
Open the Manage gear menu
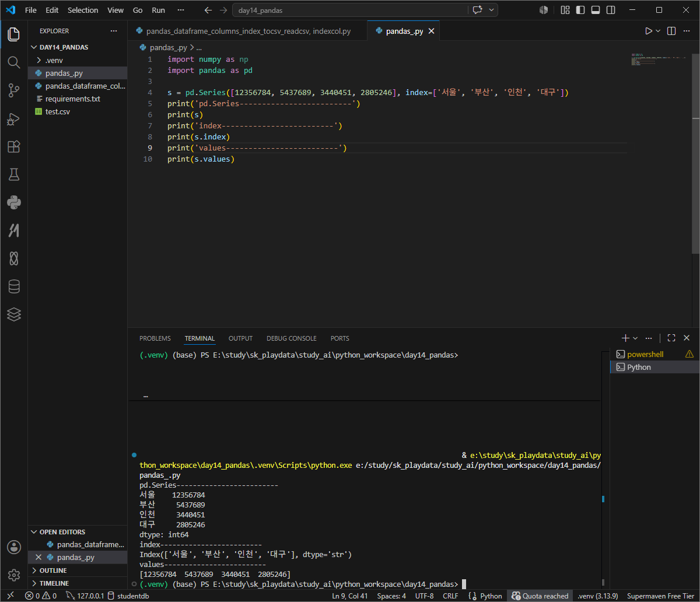(x=14, y=575)
